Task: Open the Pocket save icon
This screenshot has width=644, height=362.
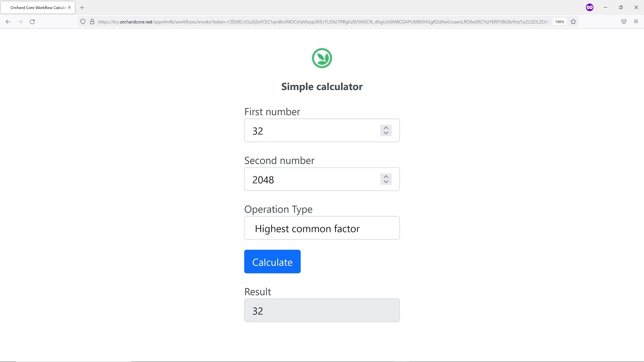Action: click(624, 22)
